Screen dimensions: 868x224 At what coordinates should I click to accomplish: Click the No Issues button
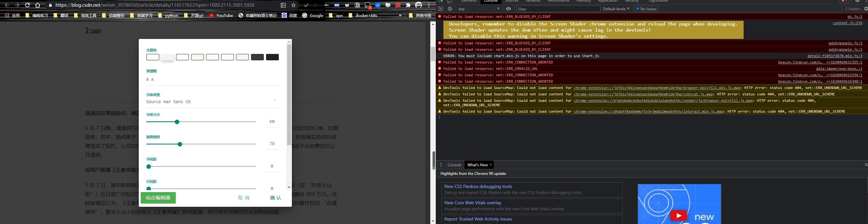coord(646,9)
